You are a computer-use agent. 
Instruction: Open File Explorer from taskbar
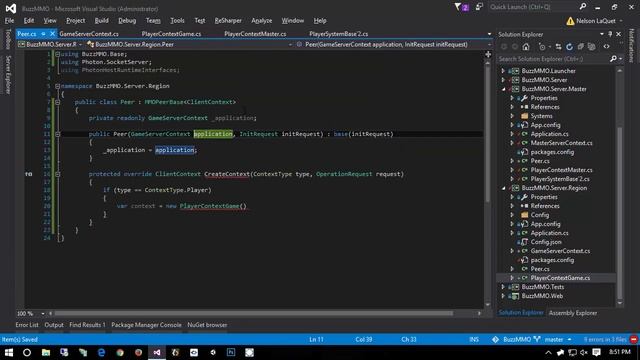(46, 352)
